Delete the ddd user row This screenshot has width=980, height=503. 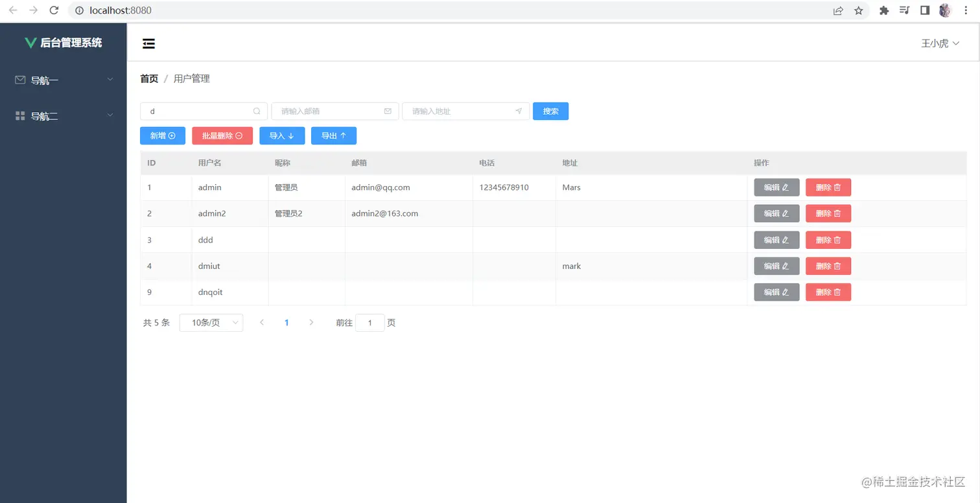tap(828, 240)
